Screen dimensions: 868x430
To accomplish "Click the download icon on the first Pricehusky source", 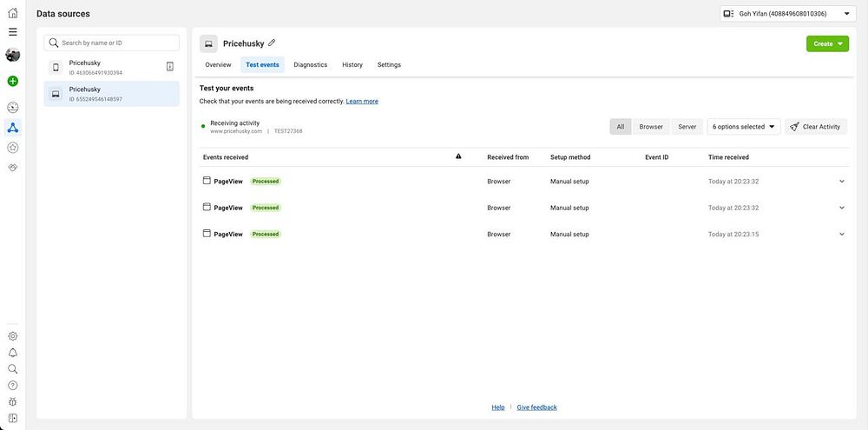I will tap(169, 67).
